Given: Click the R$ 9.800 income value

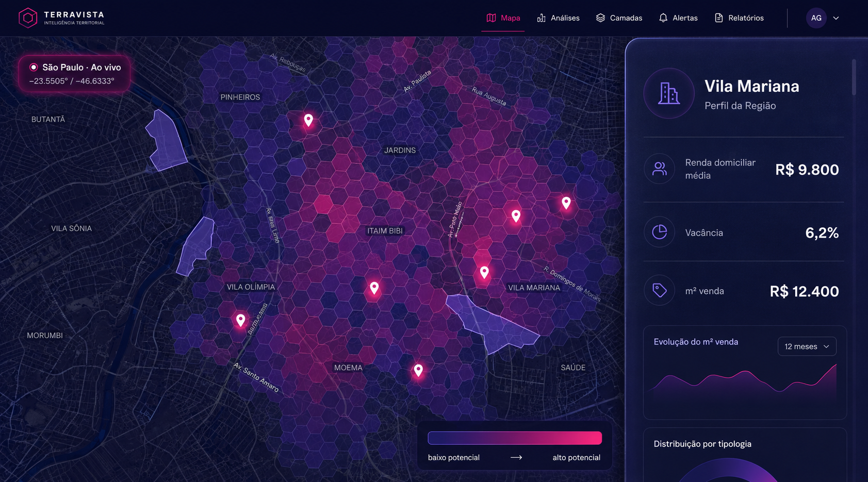Looking at the screenshot, I should [x=807, y=170].
